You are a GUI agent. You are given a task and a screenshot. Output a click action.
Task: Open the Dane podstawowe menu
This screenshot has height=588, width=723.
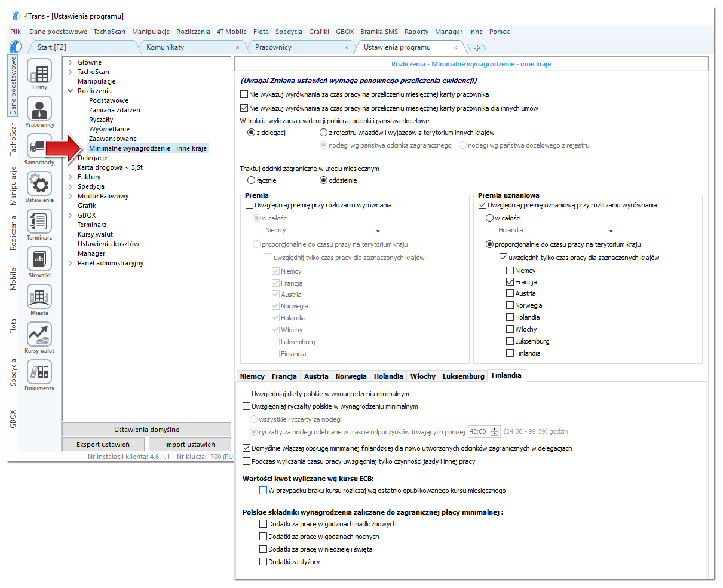click(58, 32)
